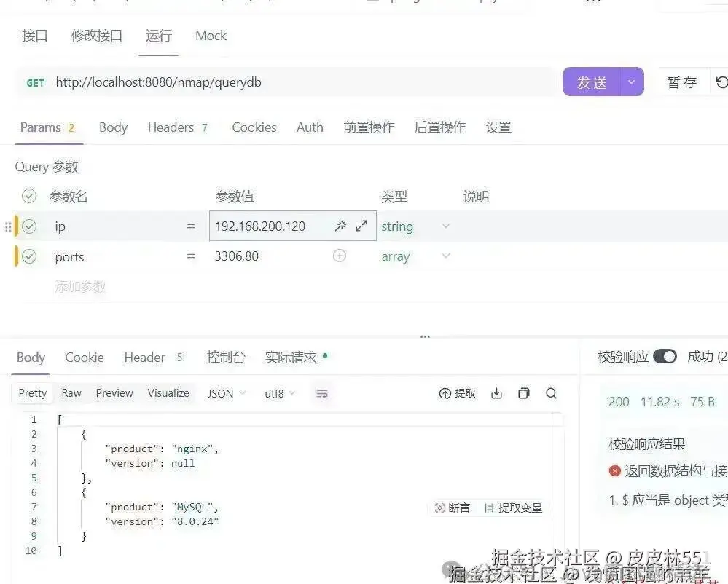Open the Headers 7 tab
This screenshot has width=728, height=584.
(x=177, y=127)
